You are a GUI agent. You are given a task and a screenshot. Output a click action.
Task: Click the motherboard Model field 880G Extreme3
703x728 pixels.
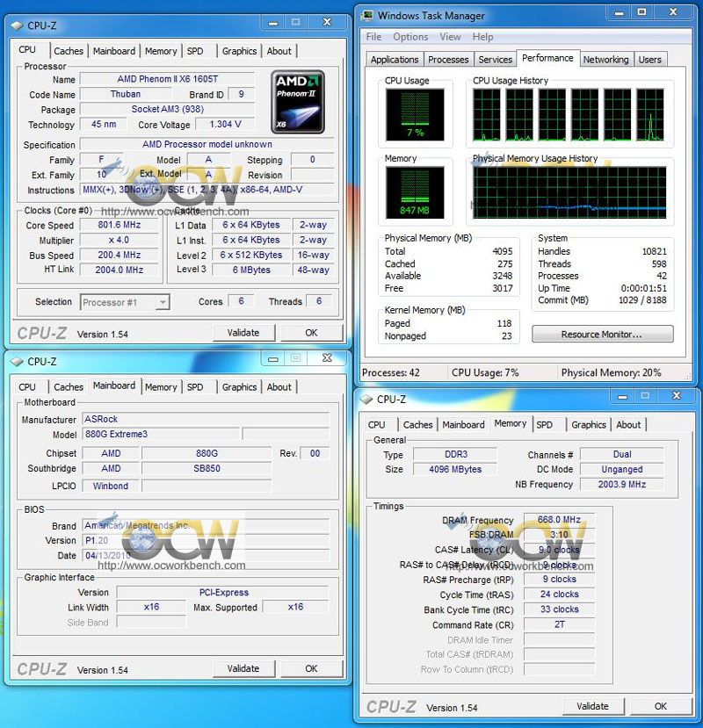[x=161, y=434]
